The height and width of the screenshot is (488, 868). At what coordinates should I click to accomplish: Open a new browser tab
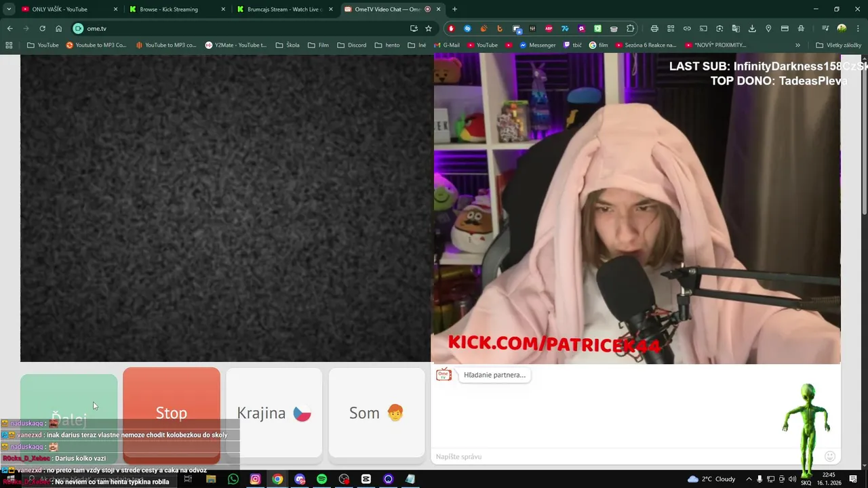[x=454, y=9]
